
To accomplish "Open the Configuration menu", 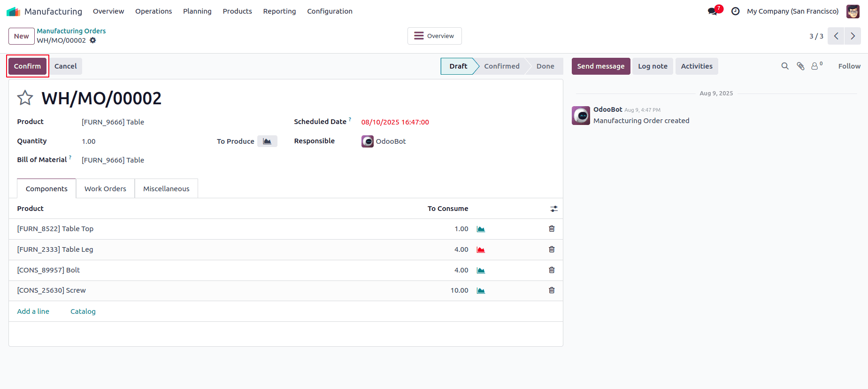I will tap(330, 11).
